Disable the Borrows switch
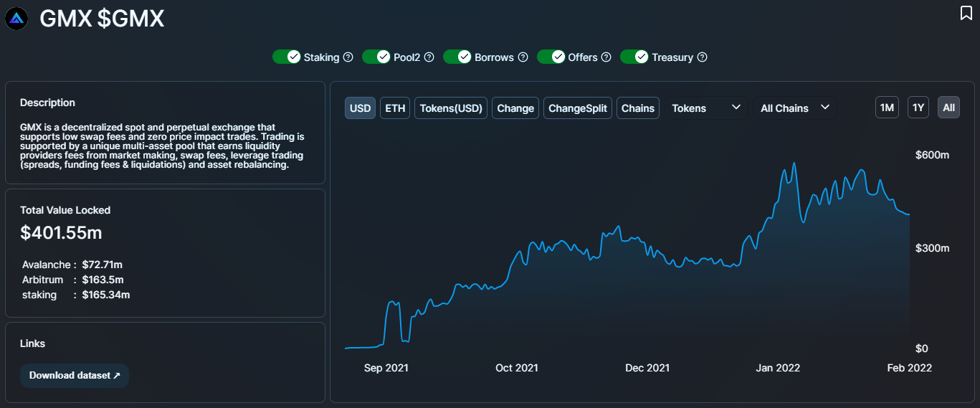This screenshot has height=408, width=980. [x=457, y=57]
